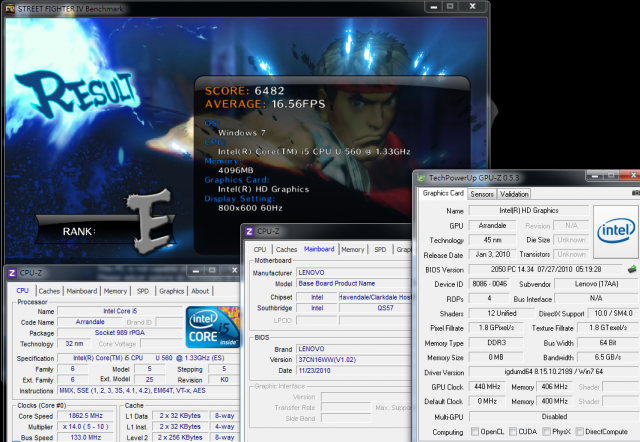
Task: Click the Intel Core i5 logo in CPU-Z
Action: click(212, 327)
